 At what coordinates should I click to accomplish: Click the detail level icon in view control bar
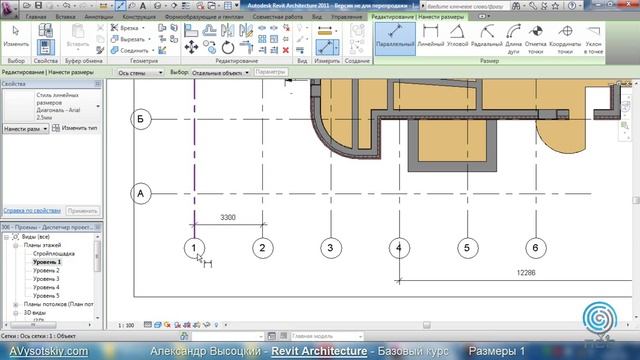[x=148, y=325]
